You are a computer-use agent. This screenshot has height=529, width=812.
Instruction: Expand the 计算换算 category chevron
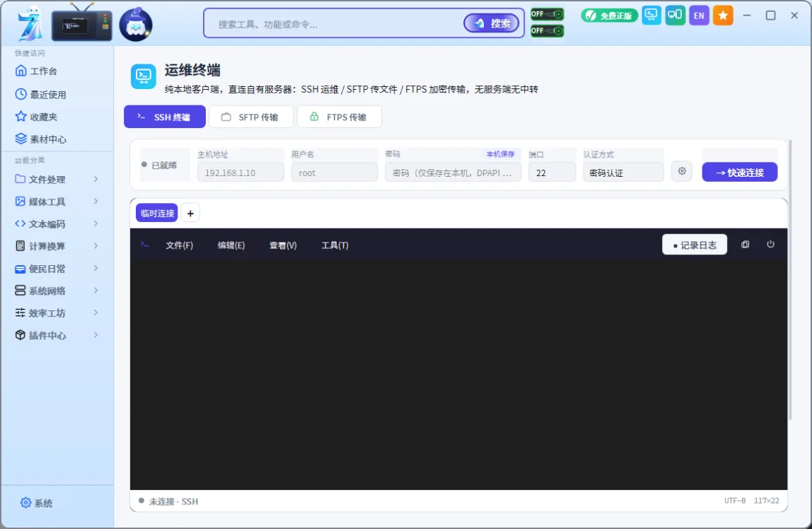(x=95, y=246)
